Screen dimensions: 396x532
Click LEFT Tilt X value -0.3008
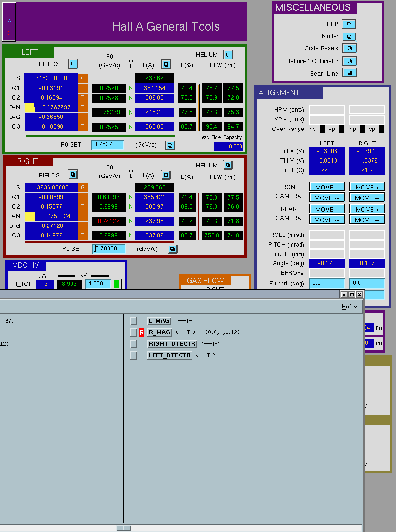tap(327, 151)
